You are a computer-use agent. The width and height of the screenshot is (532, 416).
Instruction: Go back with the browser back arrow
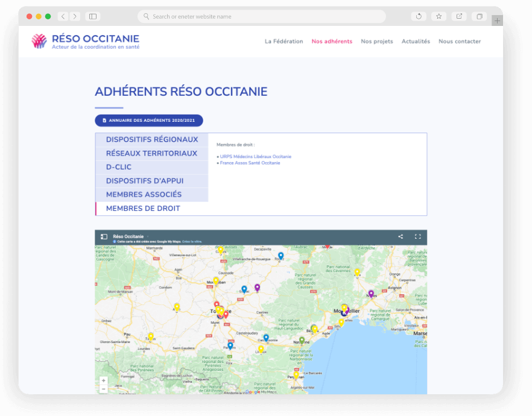63,16
